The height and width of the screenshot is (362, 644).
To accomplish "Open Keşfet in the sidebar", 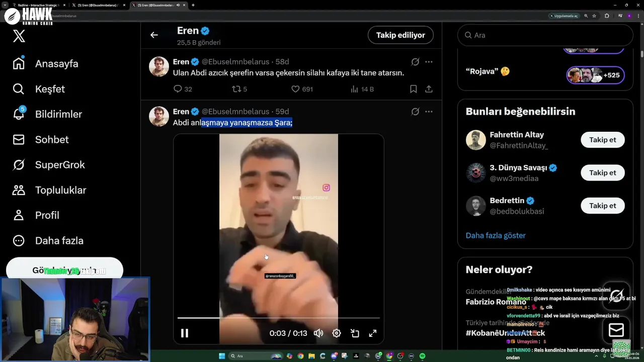I will point(39,89).
